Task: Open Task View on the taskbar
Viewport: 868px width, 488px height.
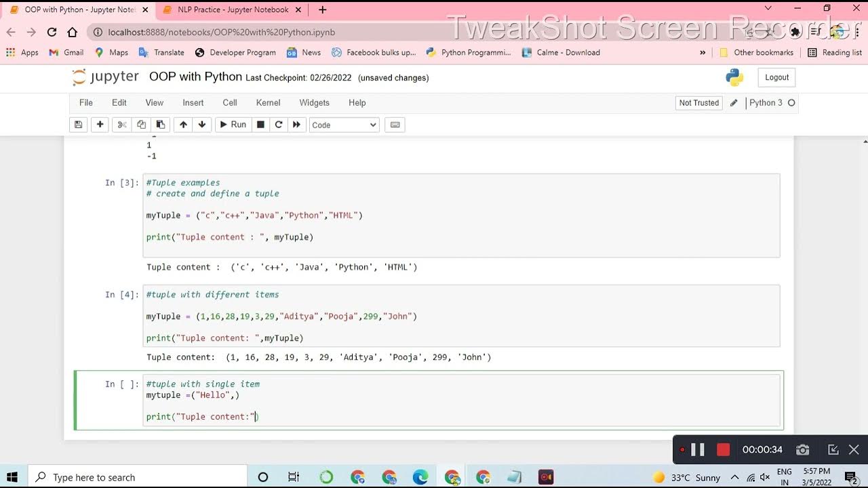Action: pos(294,477)
